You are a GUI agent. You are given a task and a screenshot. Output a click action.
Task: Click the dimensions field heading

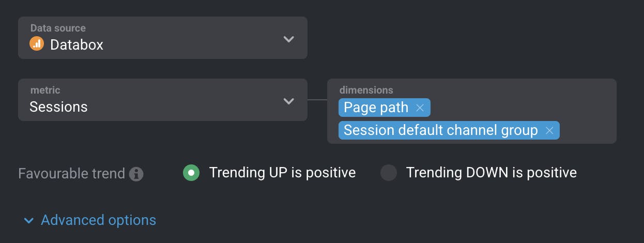point(366,90)
